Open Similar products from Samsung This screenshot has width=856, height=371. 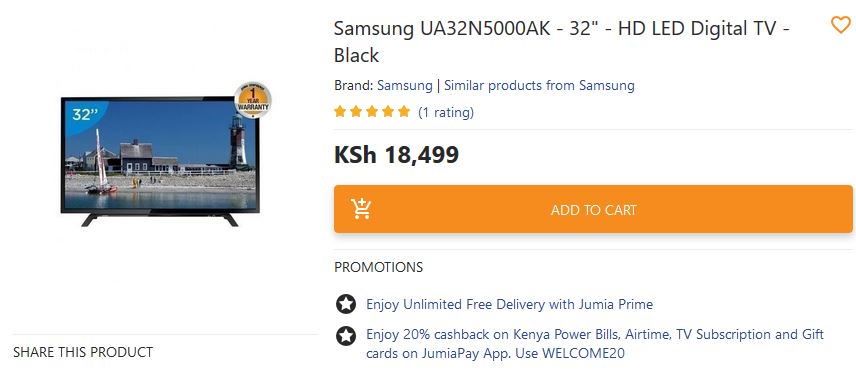point(539,86)
